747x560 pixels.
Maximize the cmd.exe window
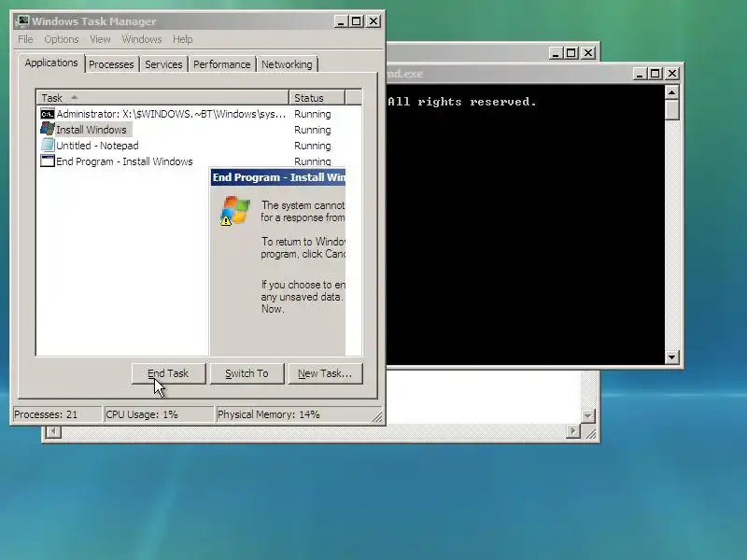pyautogui.click(x=655, y=74)
